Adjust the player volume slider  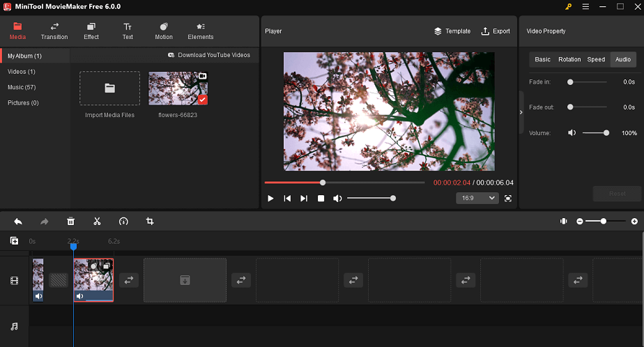tap(371, 199)
